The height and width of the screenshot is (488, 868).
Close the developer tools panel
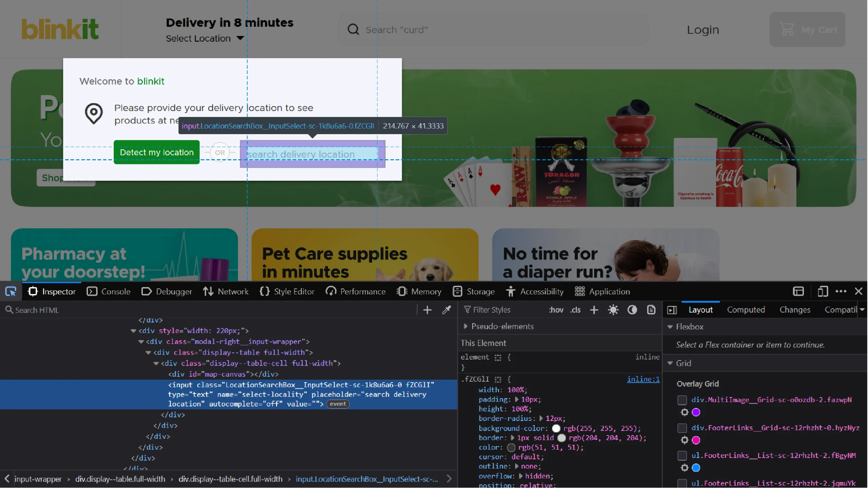point(859,291)
